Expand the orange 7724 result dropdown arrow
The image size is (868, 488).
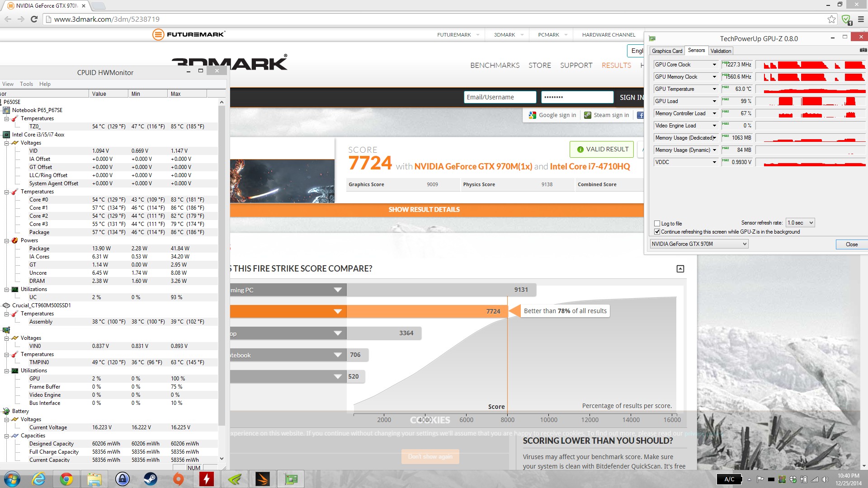[x=337, y=311]
